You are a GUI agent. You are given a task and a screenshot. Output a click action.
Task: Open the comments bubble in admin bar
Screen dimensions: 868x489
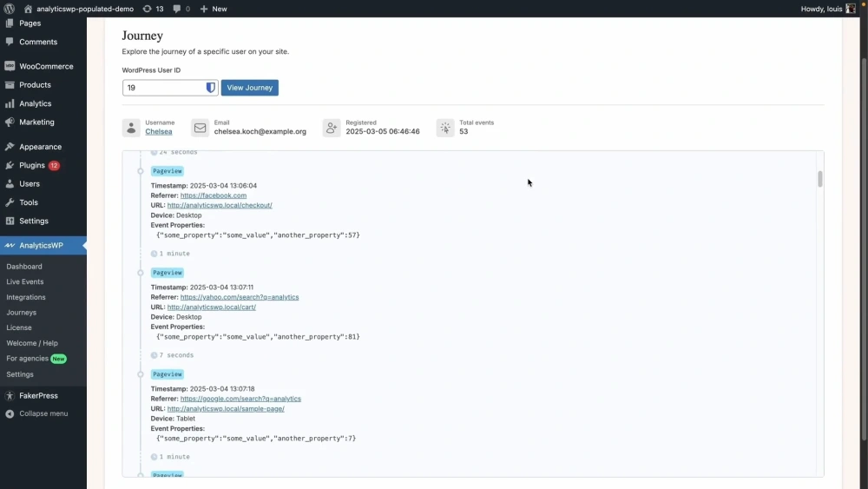click(181, 9)
